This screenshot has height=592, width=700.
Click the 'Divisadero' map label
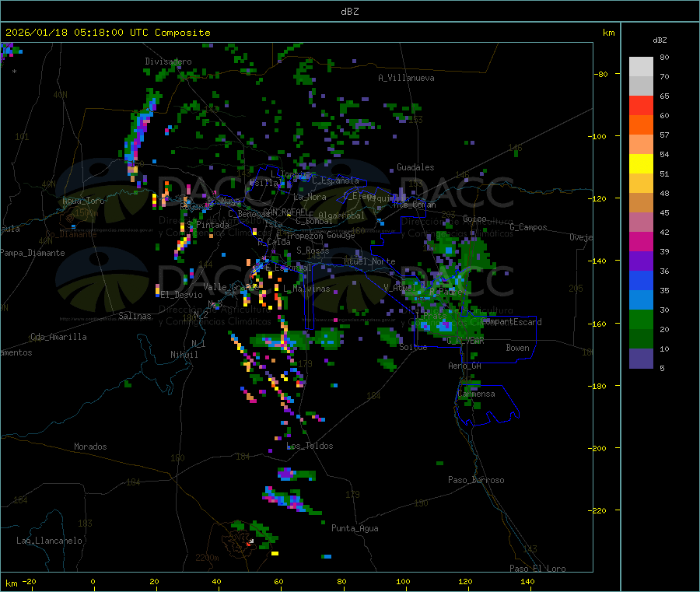[x=168, y=61]
